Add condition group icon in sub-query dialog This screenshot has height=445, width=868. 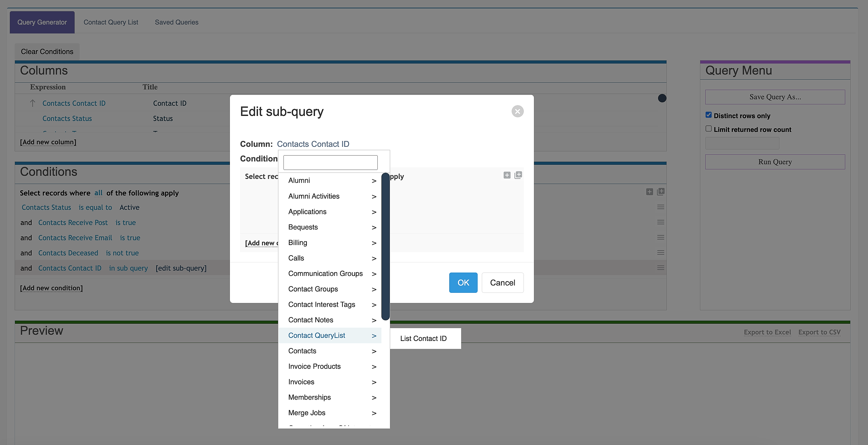click(x=518, y=175)
